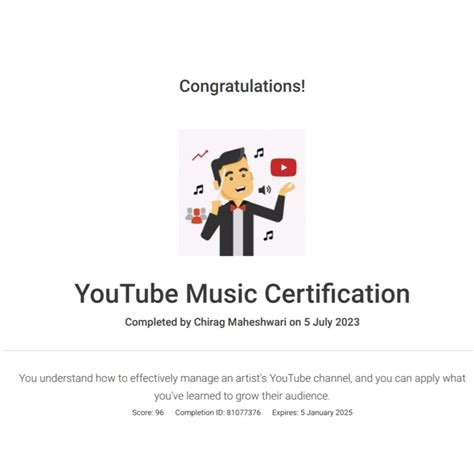Click the Completion ID 81077376

click(218, 413)
